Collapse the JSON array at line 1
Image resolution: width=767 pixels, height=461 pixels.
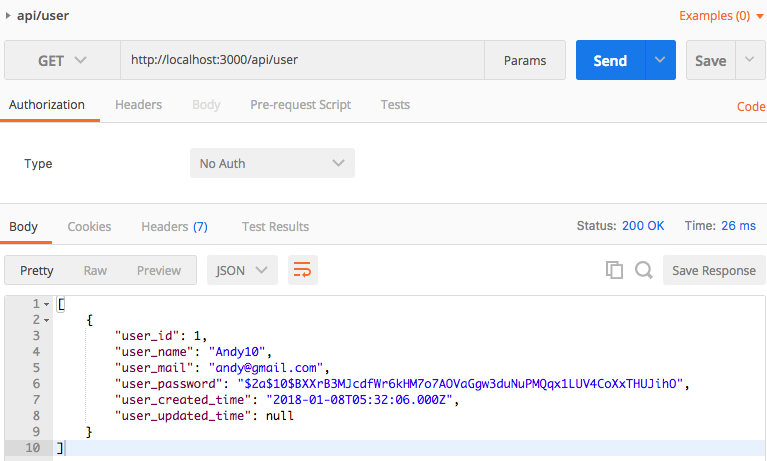point(46,304)
